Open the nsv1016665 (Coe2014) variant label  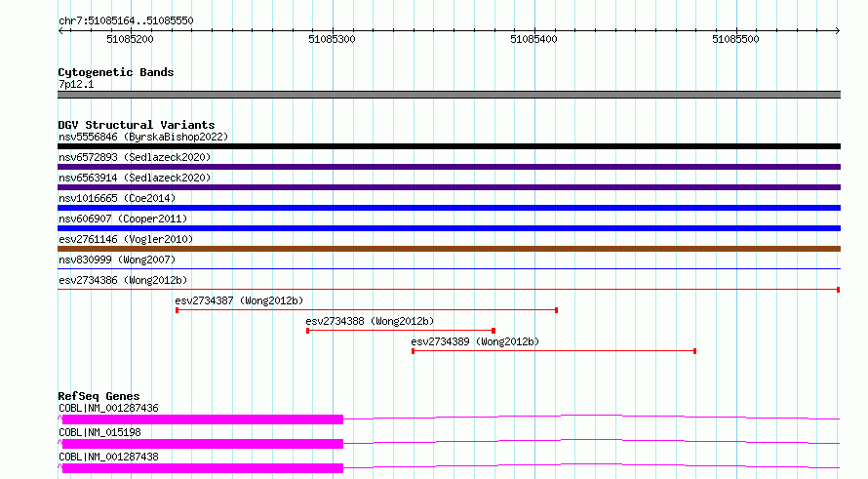coord(117,198)
